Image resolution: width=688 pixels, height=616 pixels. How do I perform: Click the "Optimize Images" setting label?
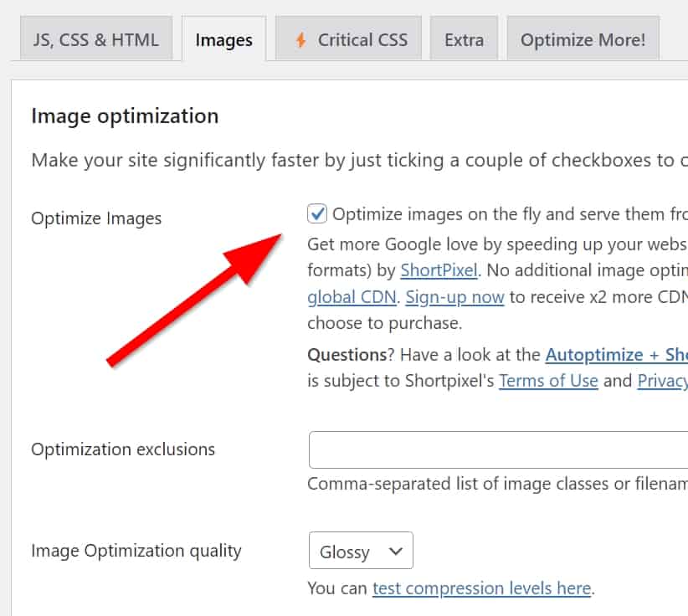pyautogui.click(x=96, y=218)
